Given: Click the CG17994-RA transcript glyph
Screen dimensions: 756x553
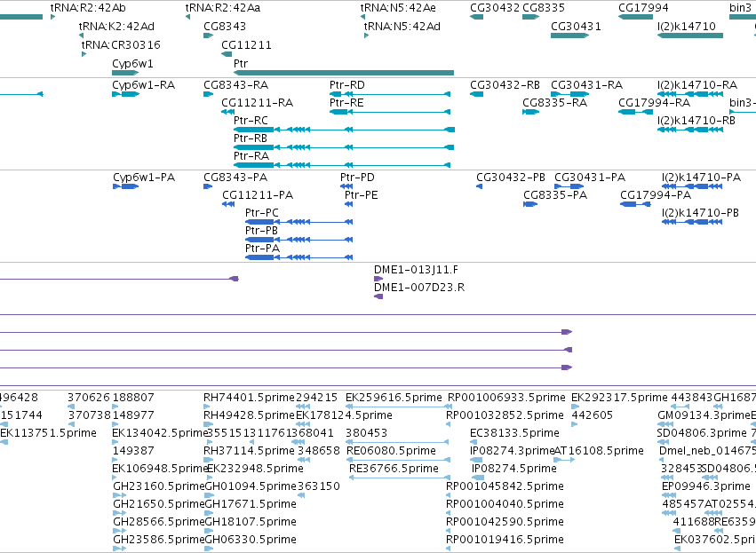Looking at the screenshot, I should [635, 112].
